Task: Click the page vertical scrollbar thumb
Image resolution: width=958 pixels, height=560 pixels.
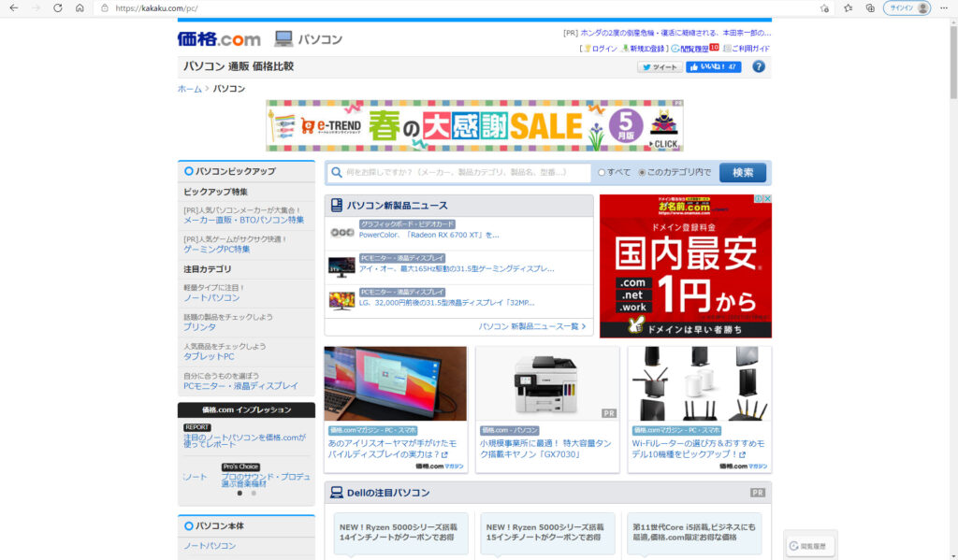Action: point(953,63)
